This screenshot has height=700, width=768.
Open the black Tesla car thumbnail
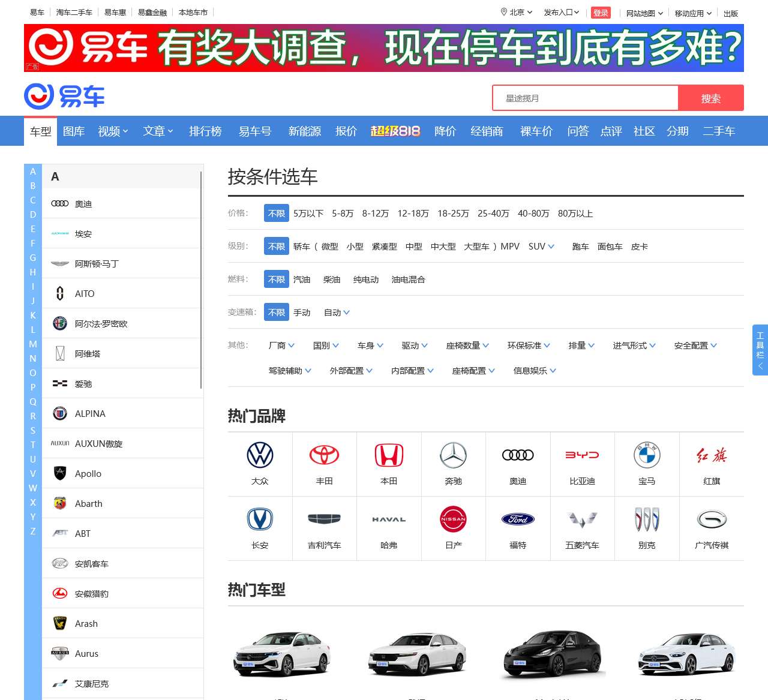pyautogui.click(x=553, y=654)
